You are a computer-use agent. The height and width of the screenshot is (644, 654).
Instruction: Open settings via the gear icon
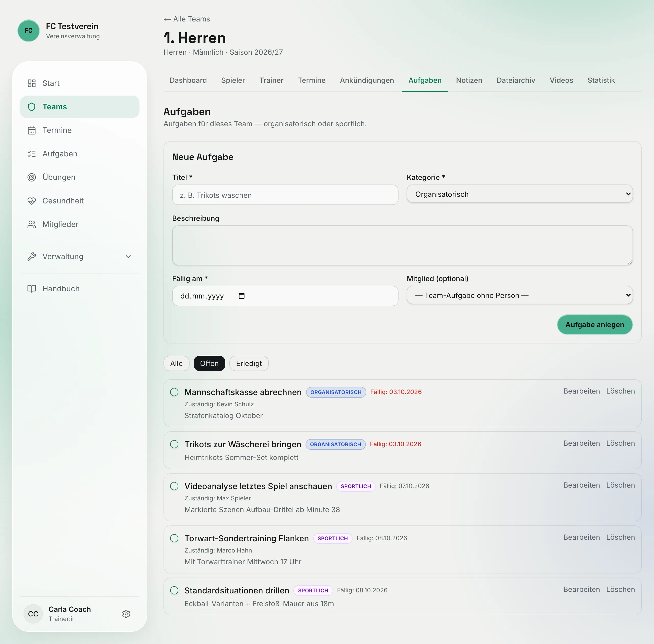[126, 614]
